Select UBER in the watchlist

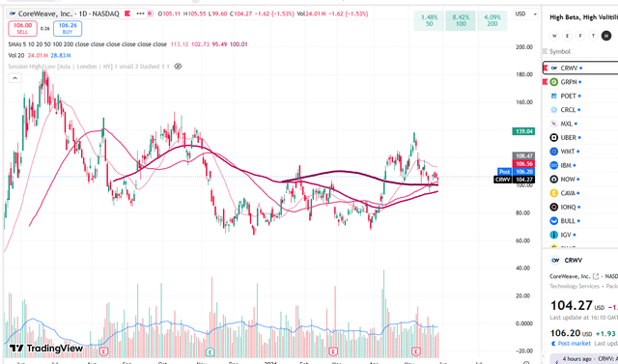coord(580,137)
